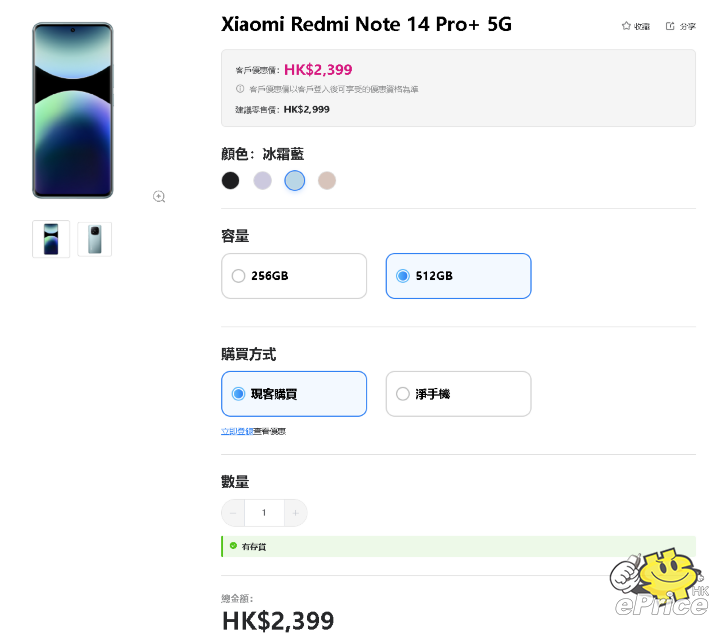Show the back view phone thumbnail
The height and width of the screenshot is (641, 719).
pos(94,239)
